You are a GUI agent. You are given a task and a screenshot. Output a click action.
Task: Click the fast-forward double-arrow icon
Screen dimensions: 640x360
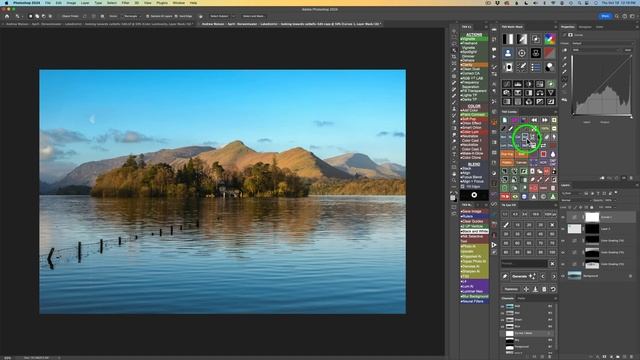[x=544, y=120]
